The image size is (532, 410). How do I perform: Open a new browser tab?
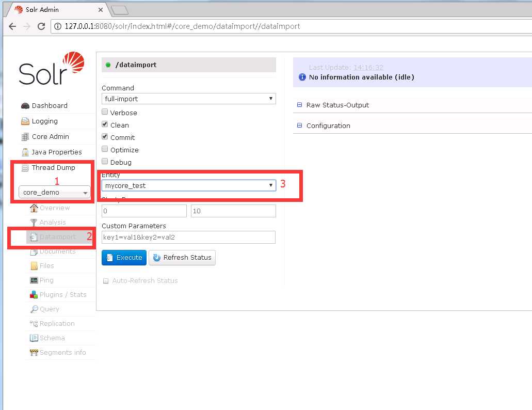(x=120, y=10)
